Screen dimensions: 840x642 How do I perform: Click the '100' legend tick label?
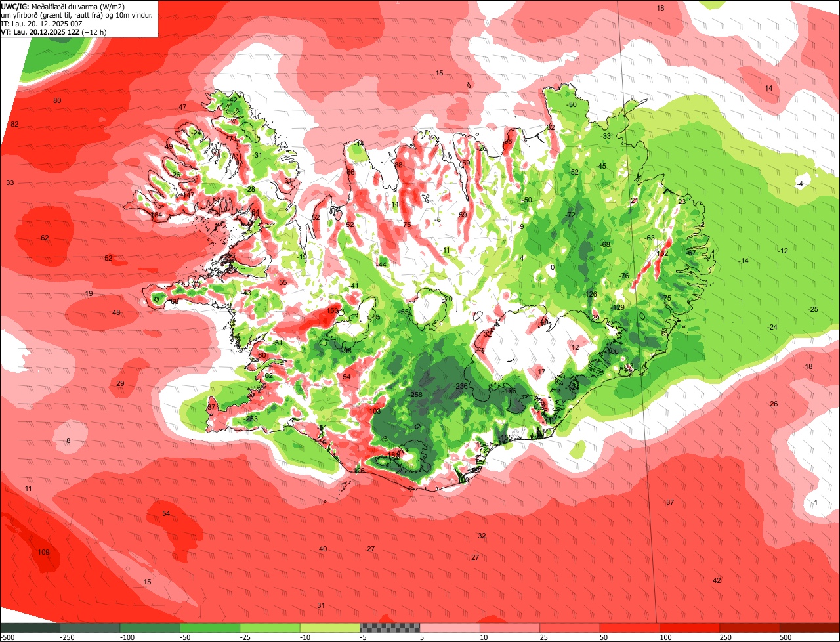[666, 637]
